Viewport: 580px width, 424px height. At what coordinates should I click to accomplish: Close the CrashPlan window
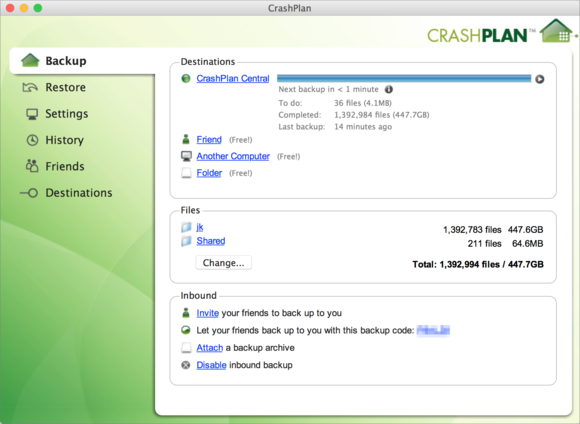pyautogui.click(x=10, y=8)
